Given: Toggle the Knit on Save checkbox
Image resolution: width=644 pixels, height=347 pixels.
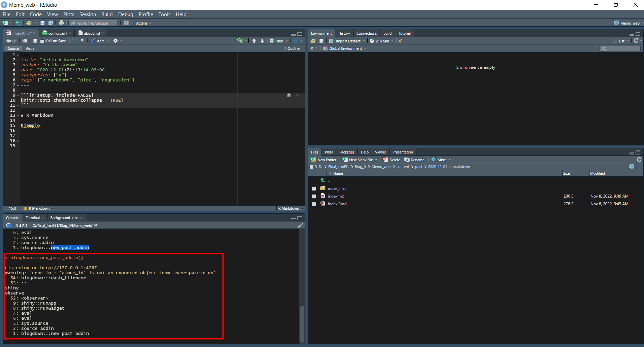Looking at the screenshot, I should tap(42, 41).
